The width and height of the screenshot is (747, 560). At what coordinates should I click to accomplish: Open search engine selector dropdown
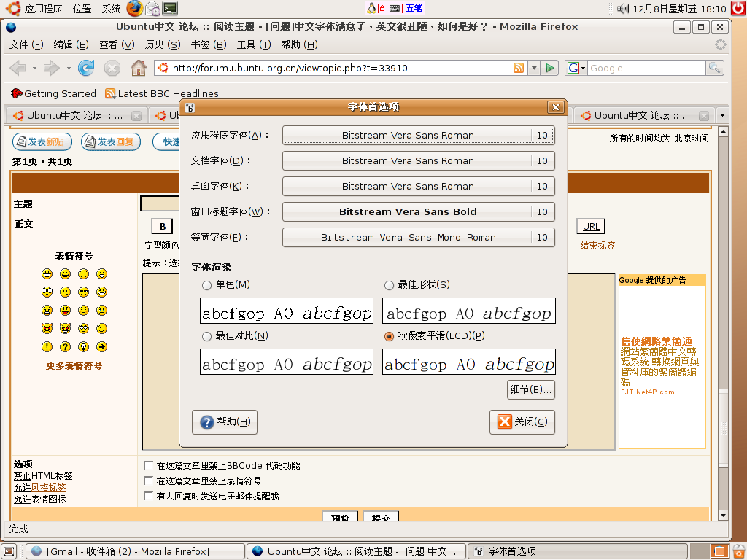tap(576, 68)
